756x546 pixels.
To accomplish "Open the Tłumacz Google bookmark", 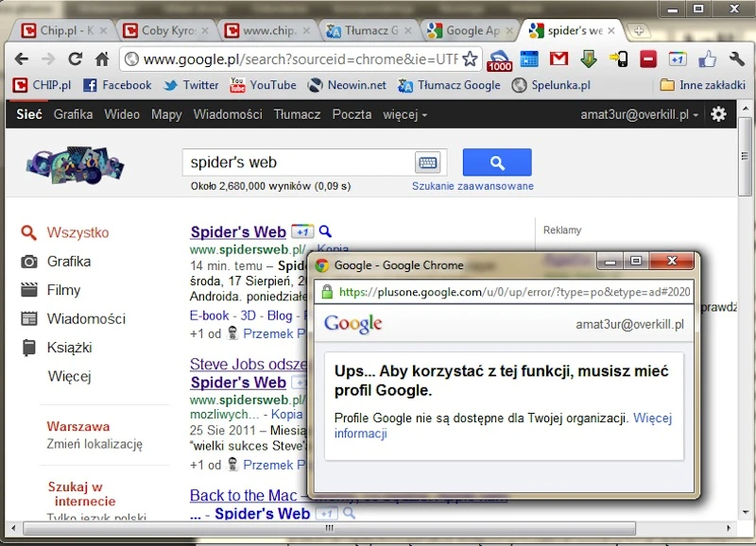I will click(449, 85).
